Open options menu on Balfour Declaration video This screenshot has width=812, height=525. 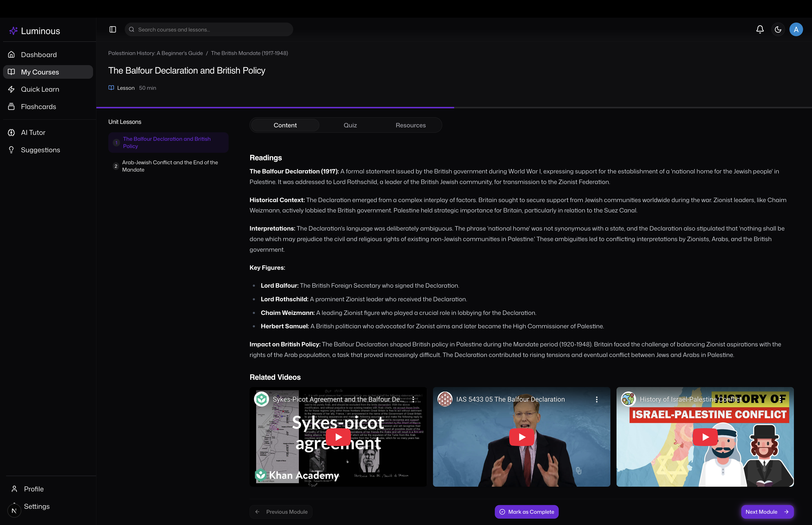[596, 400]
